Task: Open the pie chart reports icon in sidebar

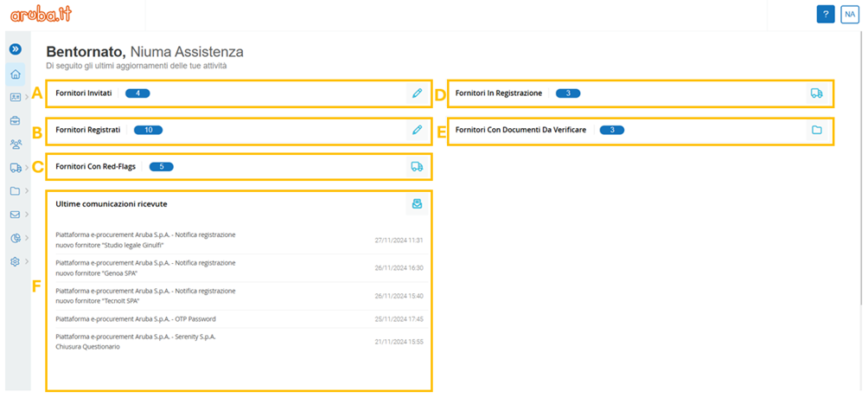Action: [16, 238]
